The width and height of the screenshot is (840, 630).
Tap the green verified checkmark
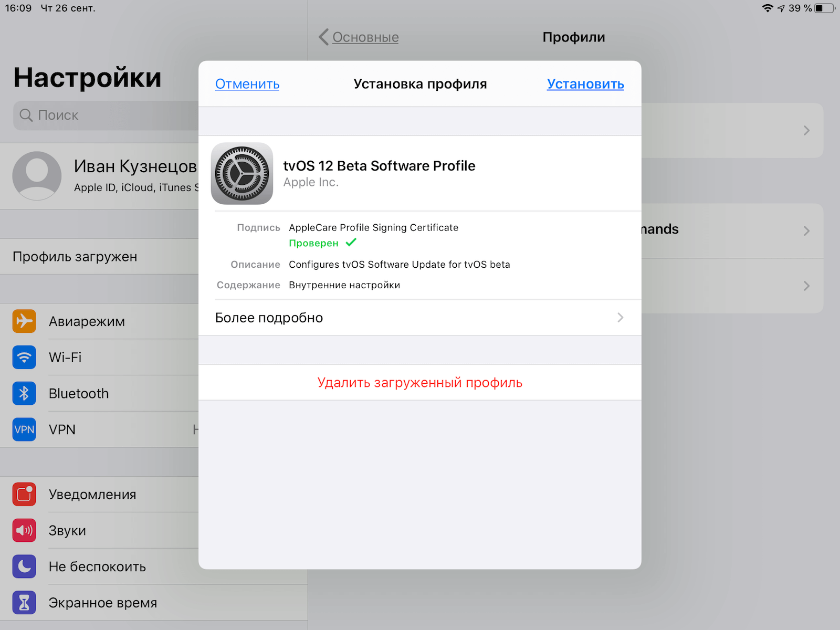(x=351, y=242)
